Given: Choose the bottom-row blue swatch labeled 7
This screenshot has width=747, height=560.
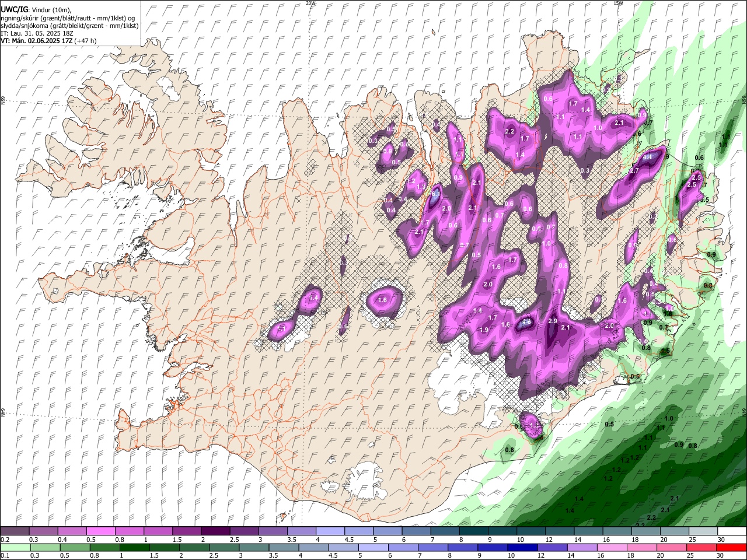Looking at the screenshot, I should [x=433, y=547].
